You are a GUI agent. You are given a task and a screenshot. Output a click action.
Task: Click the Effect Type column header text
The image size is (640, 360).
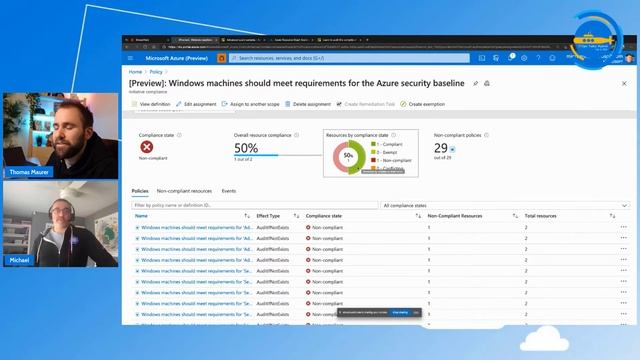pos(268,216)
